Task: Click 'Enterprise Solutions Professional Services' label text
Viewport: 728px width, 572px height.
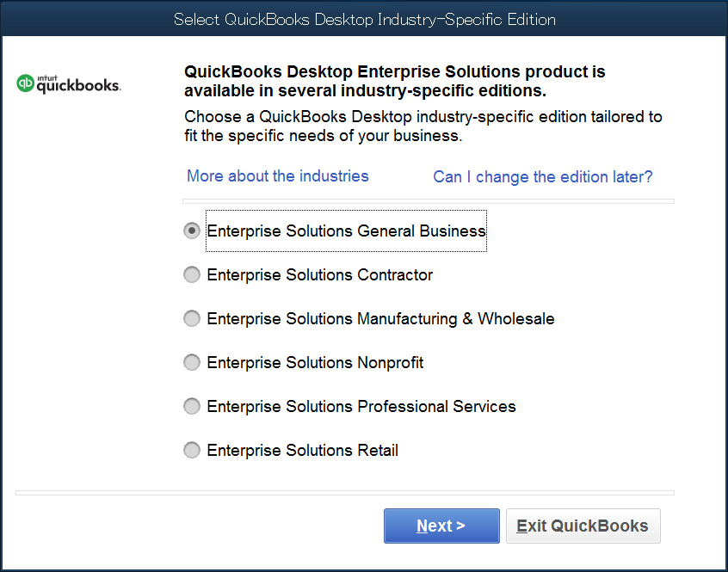Action: click(361, 407)
